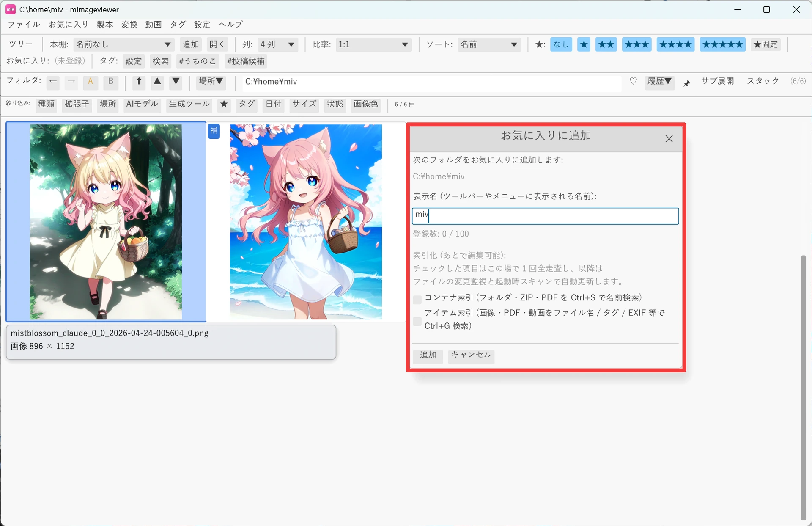Open the タグ menu
The height and width of the screenshot is (526, 812).
178,25
